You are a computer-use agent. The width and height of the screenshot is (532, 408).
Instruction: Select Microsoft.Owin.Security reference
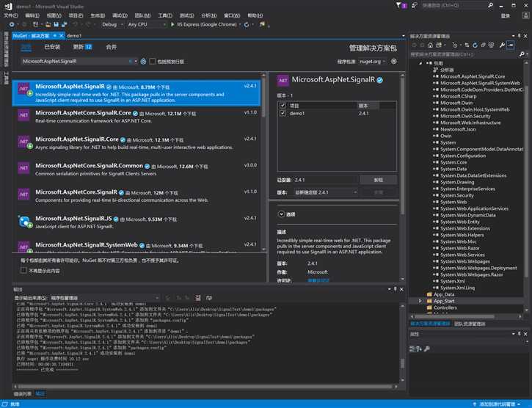coord(465,116)
